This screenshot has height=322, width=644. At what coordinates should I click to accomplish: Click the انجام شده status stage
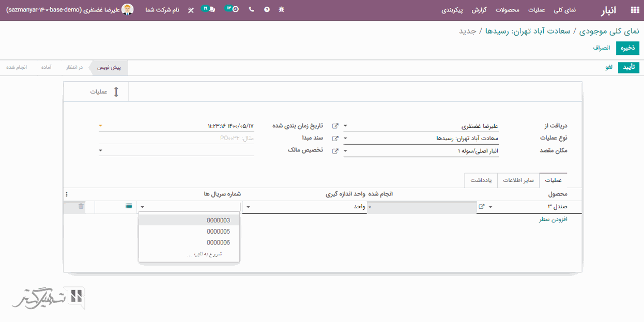[17, 68]
